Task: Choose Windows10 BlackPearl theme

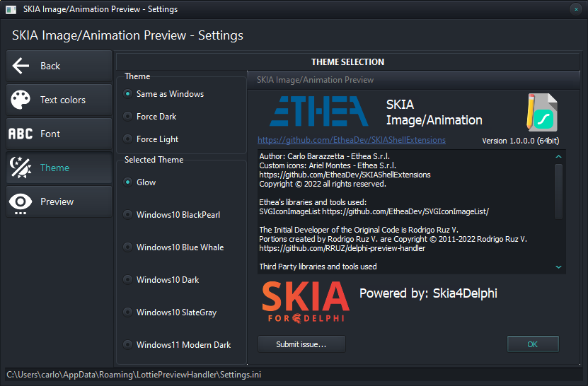Action: [172, 215]
